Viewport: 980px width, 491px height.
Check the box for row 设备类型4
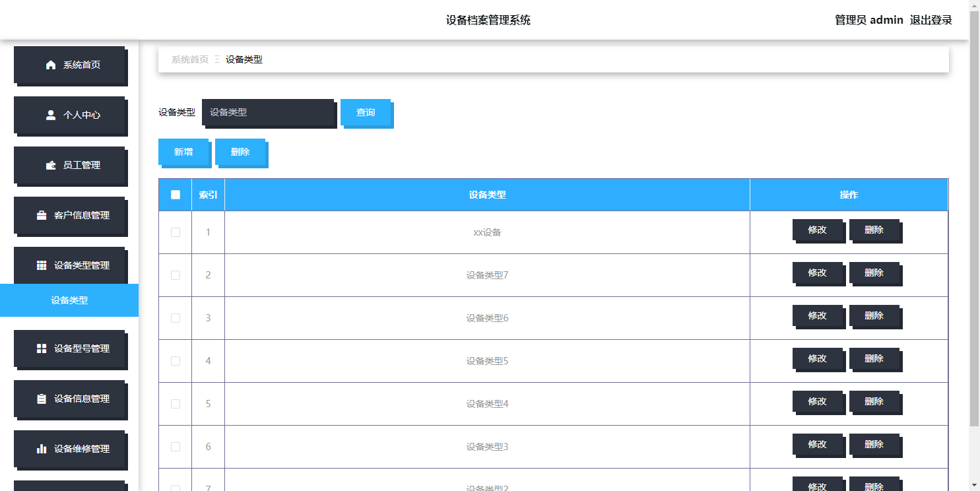tap(176, 404)
